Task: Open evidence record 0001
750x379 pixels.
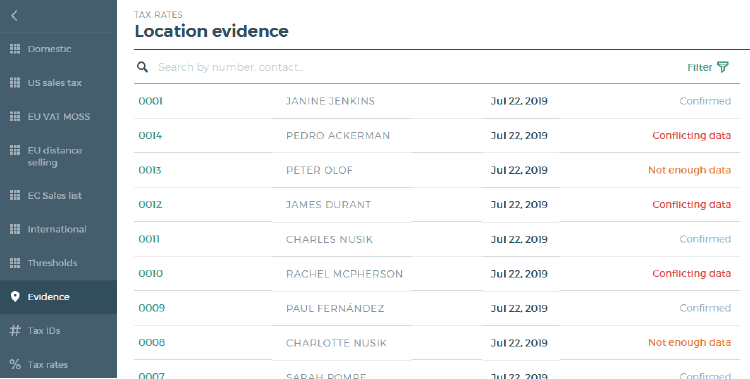Action: pyautogui.click(x=150, y=101)
